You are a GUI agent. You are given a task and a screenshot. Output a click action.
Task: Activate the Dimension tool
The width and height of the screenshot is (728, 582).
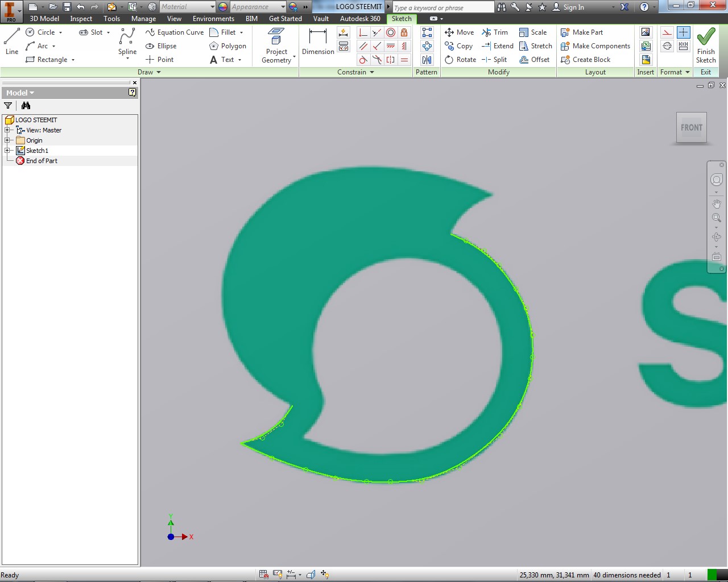point(318,42)
